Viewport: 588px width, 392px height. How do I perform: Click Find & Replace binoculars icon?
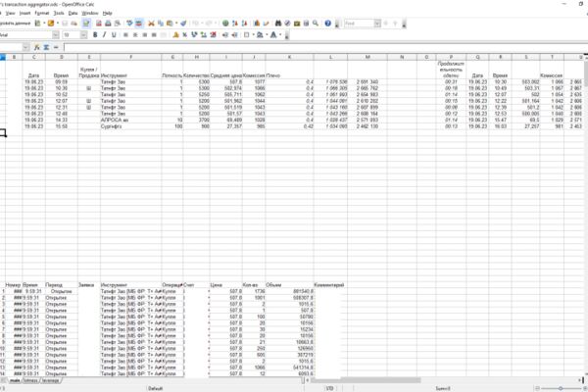pyautogui.click(x=278, y=24)
